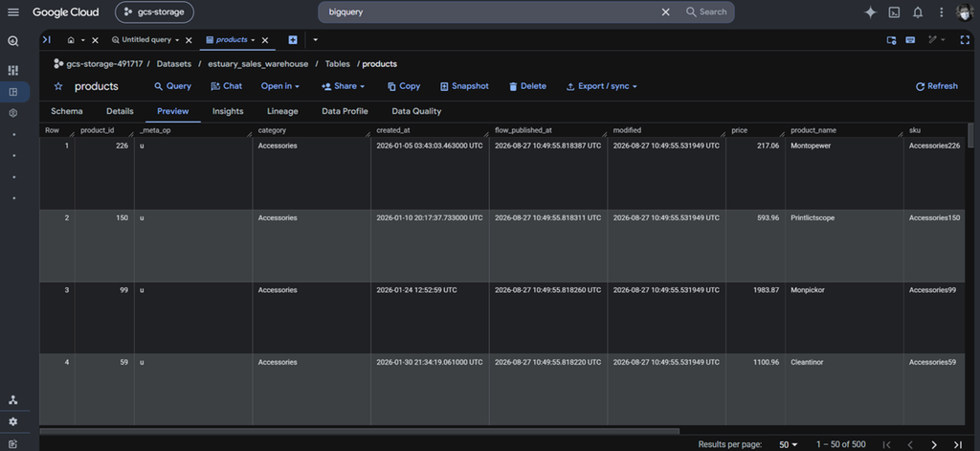Open the user account avatar
Viewport: 980px width, 451px height.
965,11
